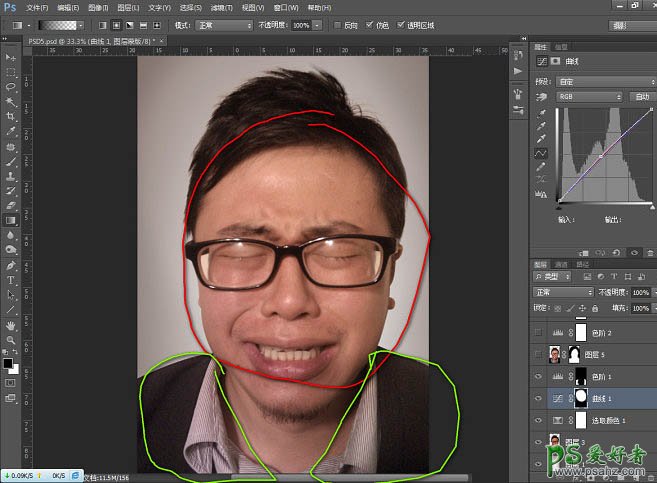
Task: Select the Zoom tool in toolbar
Action: 10,340
